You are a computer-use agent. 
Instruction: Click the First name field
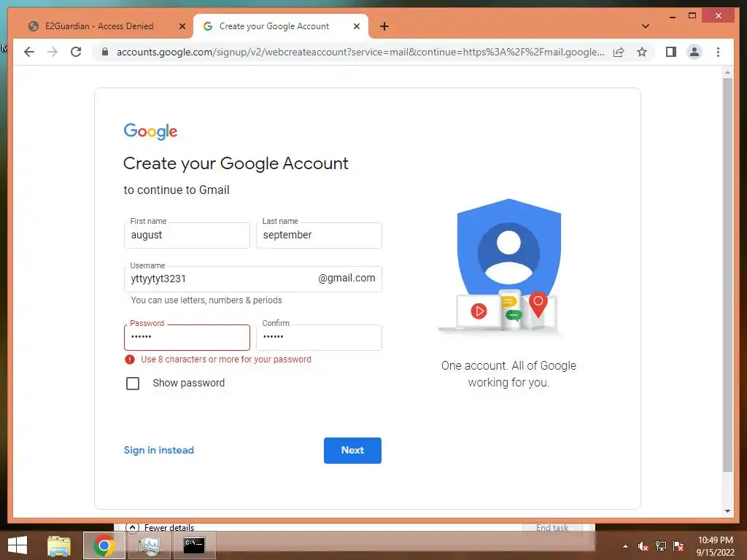click(187, 236)
